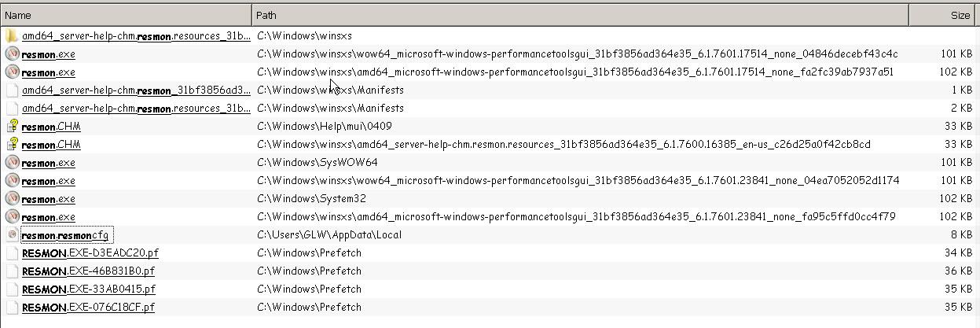Sort results by the Name column header
Screen dimensions: 980x328
(126, 15)
